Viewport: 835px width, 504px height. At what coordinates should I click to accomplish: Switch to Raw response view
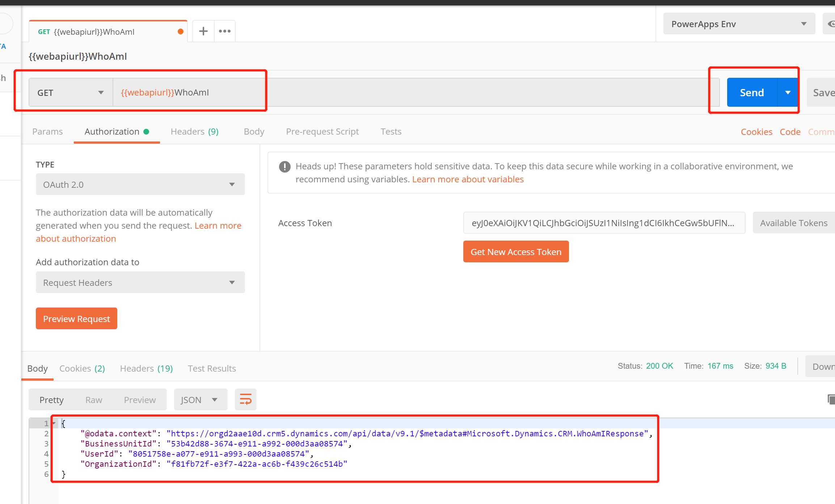tap(94, 400)
